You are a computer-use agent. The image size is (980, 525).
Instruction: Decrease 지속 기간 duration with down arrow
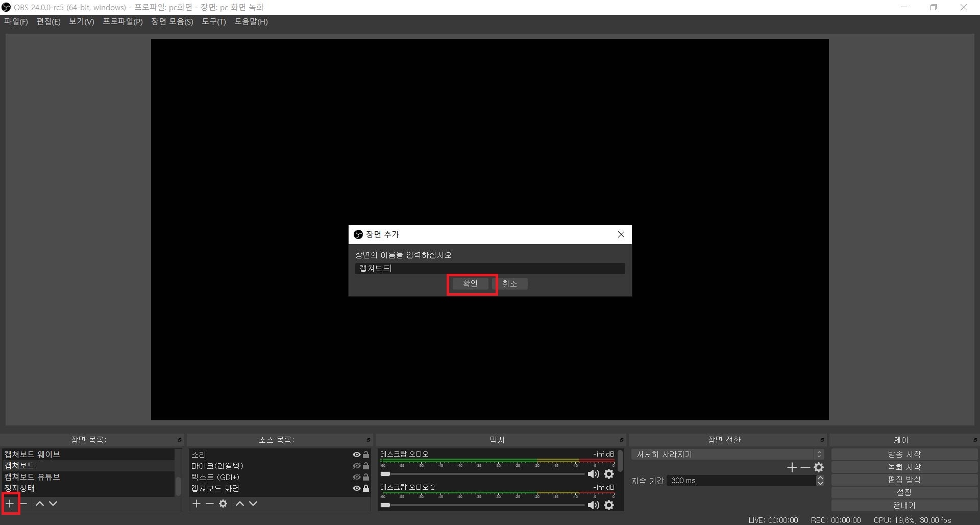[x=820, y=483]
